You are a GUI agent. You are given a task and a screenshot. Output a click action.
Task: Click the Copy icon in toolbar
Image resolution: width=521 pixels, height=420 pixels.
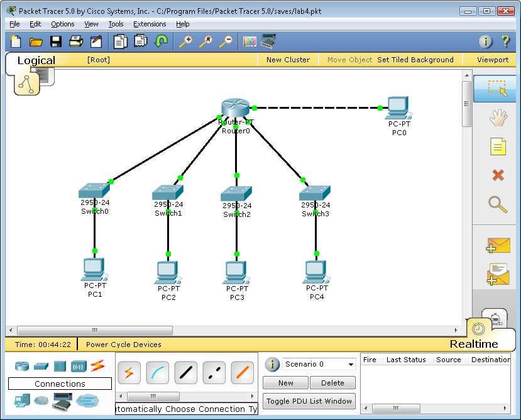120,41
